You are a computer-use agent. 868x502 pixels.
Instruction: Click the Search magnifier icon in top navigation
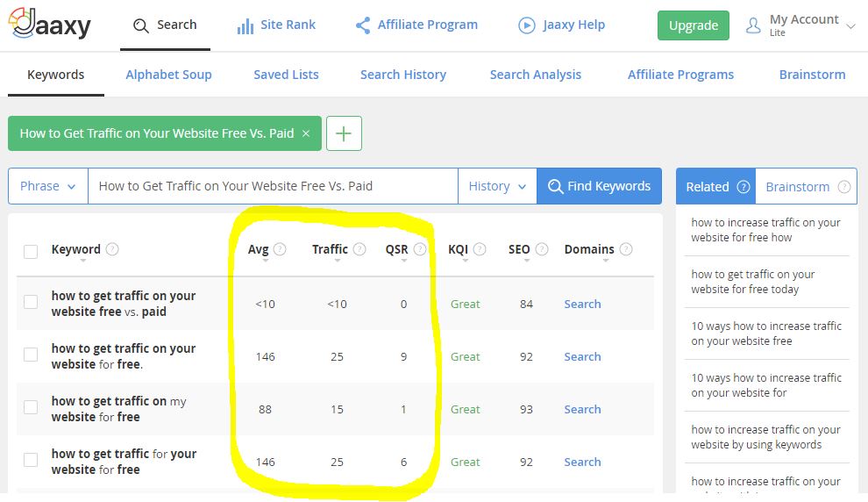pos(141,25)
